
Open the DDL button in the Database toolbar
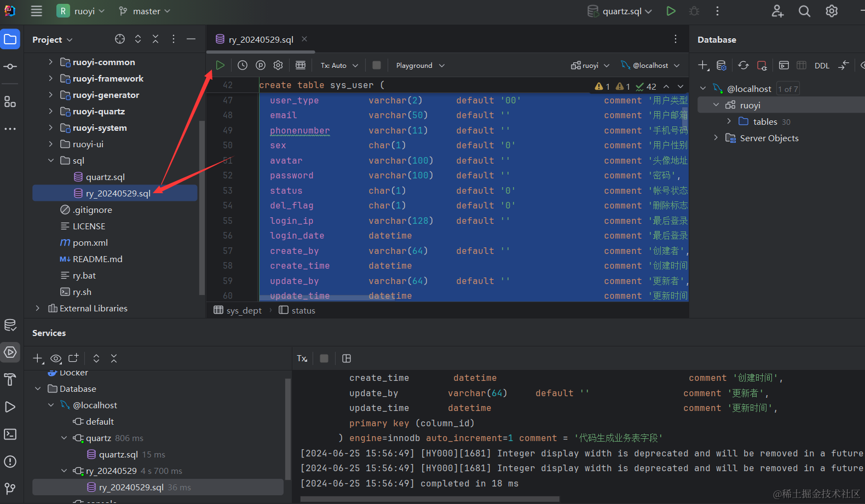click(822, 66)
